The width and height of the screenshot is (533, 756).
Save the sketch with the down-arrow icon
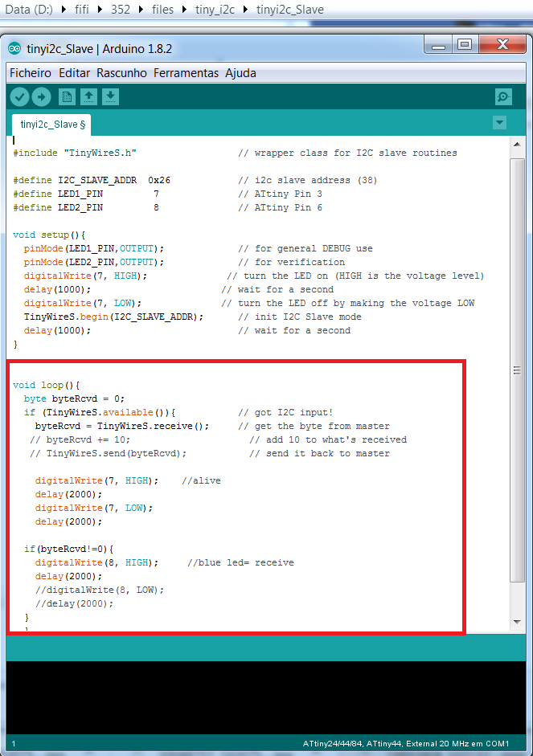110,97
